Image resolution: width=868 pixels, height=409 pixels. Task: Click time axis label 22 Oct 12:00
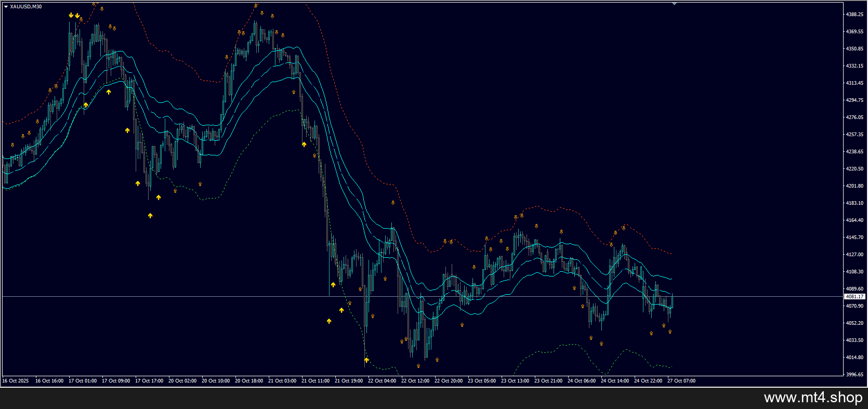click(x=415, y=381)
